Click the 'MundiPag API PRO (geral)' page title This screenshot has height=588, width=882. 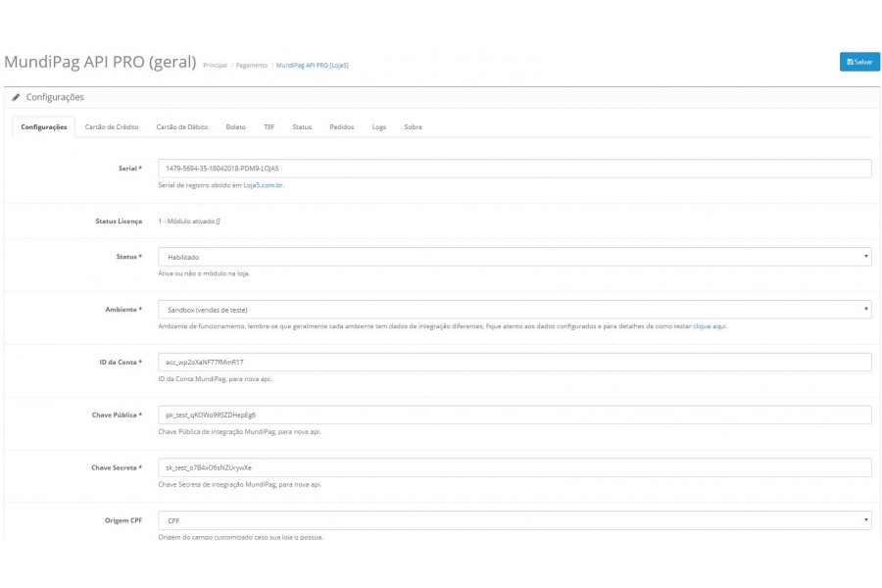(x=100, y=62)
